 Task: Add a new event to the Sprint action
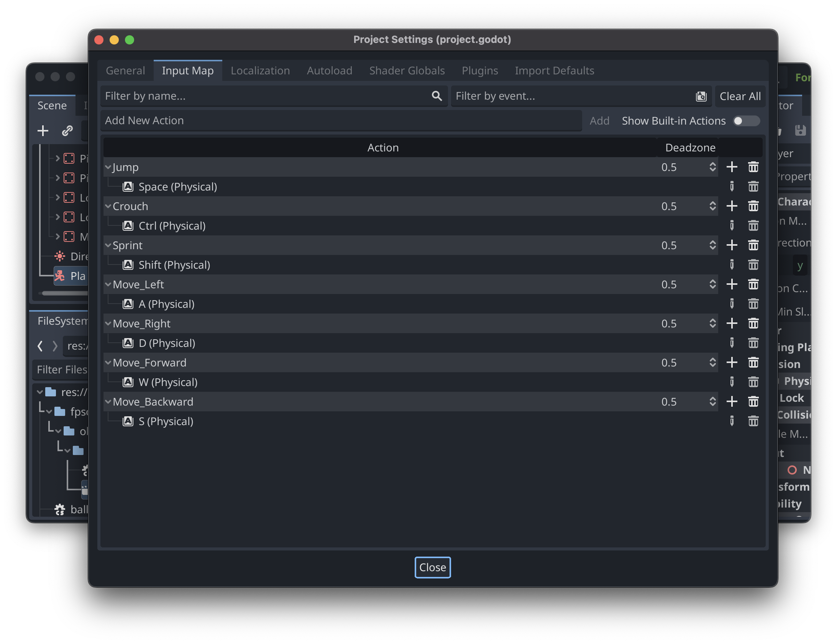pos(732,245)
